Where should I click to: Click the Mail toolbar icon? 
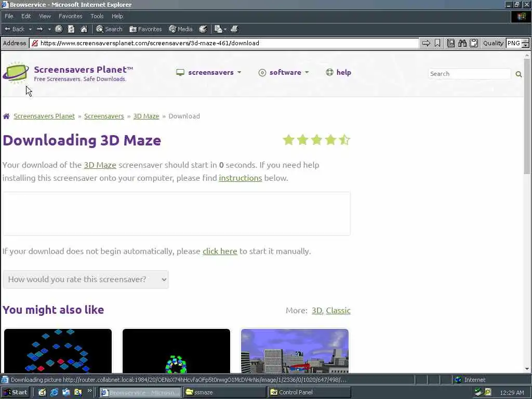click(x=218, y=29)
